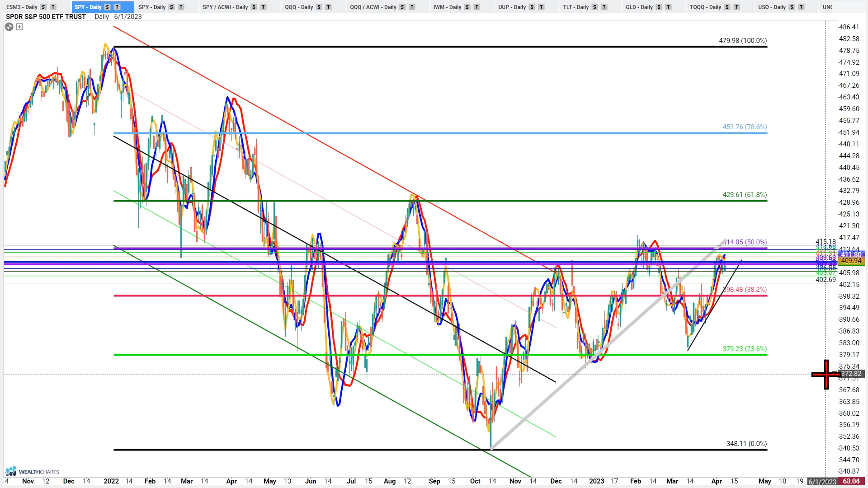
Task: Click the 2022 year label on the time axis
Action: (x=111, y=481)
